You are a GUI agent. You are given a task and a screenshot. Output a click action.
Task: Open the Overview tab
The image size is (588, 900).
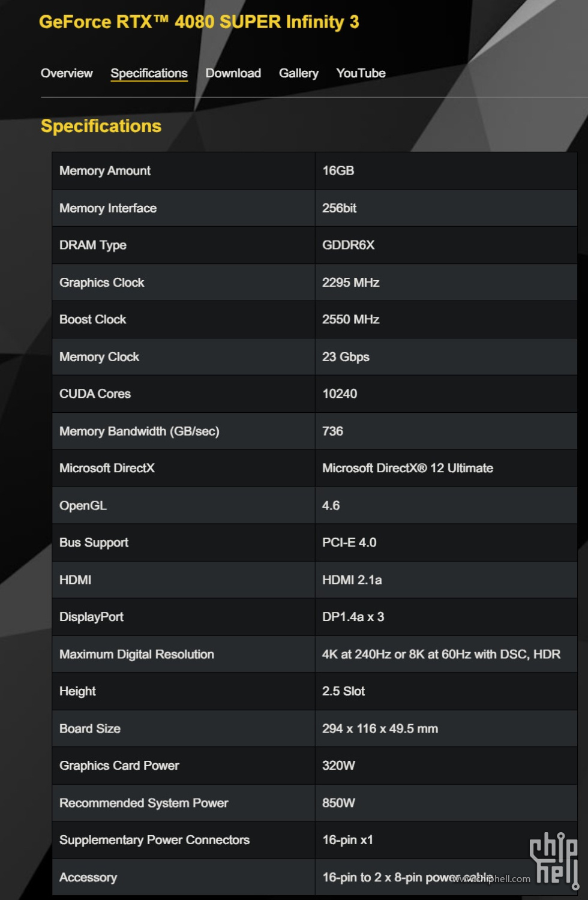click(67, 73)
